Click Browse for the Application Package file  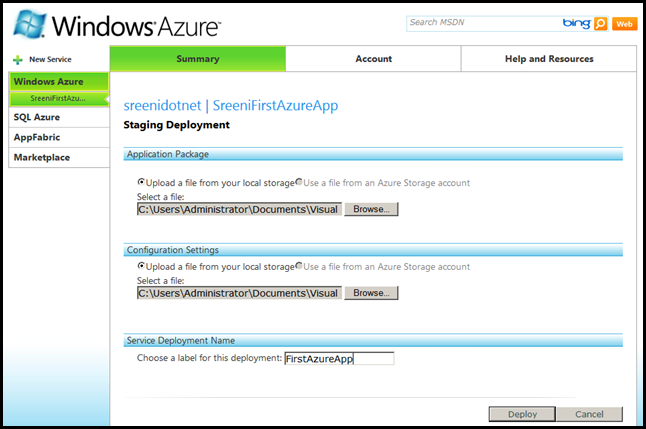tap(371, 209)
